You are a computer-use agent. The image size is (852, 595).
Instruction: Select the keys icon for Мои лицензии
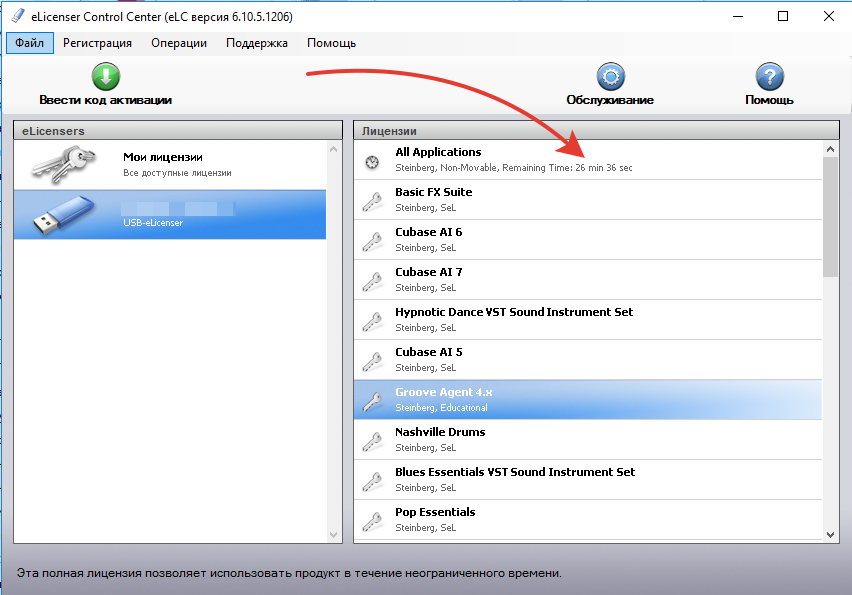click(x=64, y=164)
